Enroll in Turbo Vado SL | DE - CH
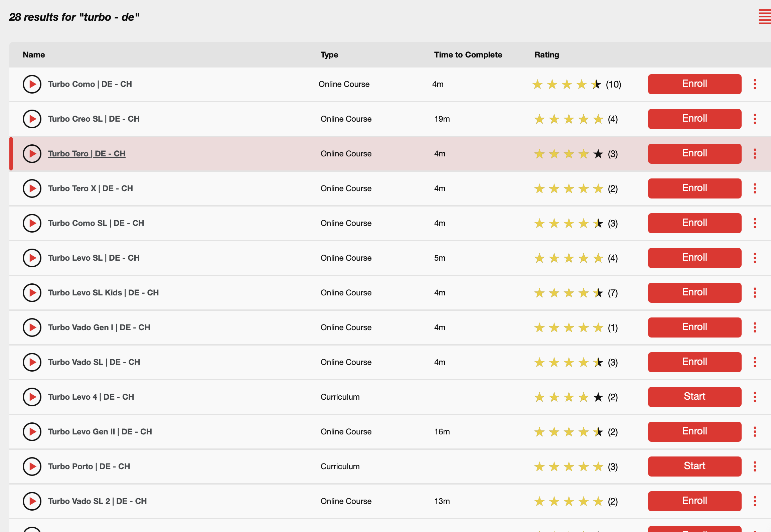The image size is (771, 532). tap(695, 362)
